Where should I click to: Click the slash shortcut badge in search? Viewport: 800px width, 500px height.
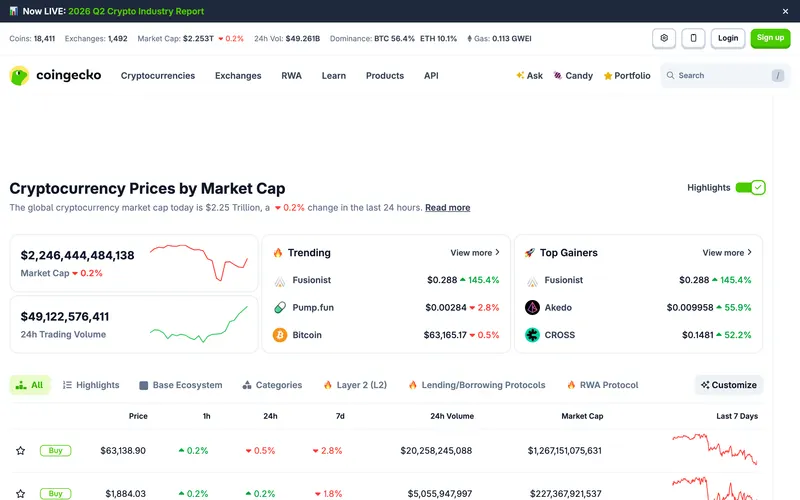click(778, 76)
